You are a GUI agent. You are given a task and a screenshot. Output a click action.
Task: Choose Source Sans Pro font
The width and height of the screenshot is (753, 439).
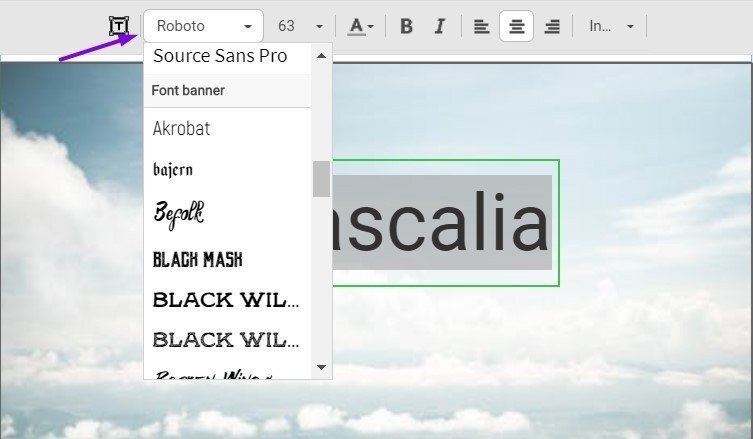(220, 56)
